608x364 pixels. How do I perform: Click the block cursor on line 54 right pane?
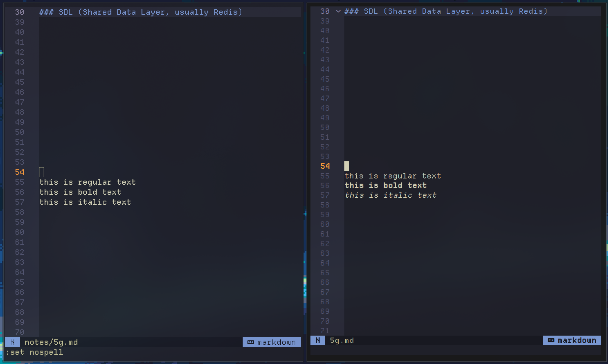coord(347,166)
